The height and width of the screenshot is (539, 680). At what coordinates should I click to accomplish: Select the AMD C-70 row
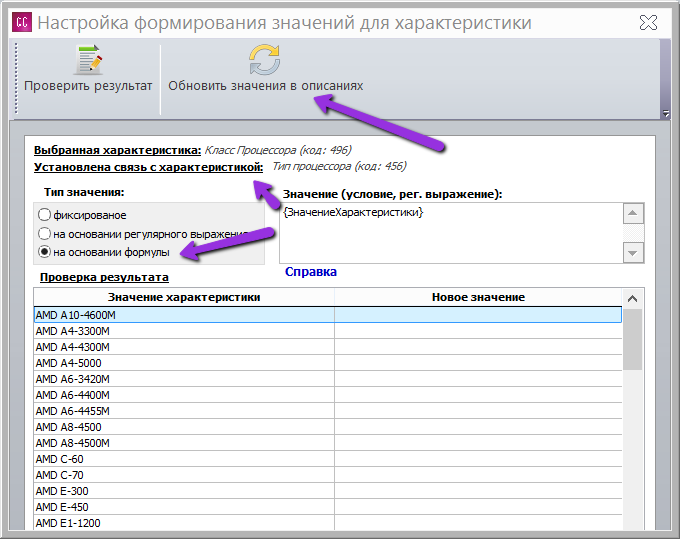327,475
